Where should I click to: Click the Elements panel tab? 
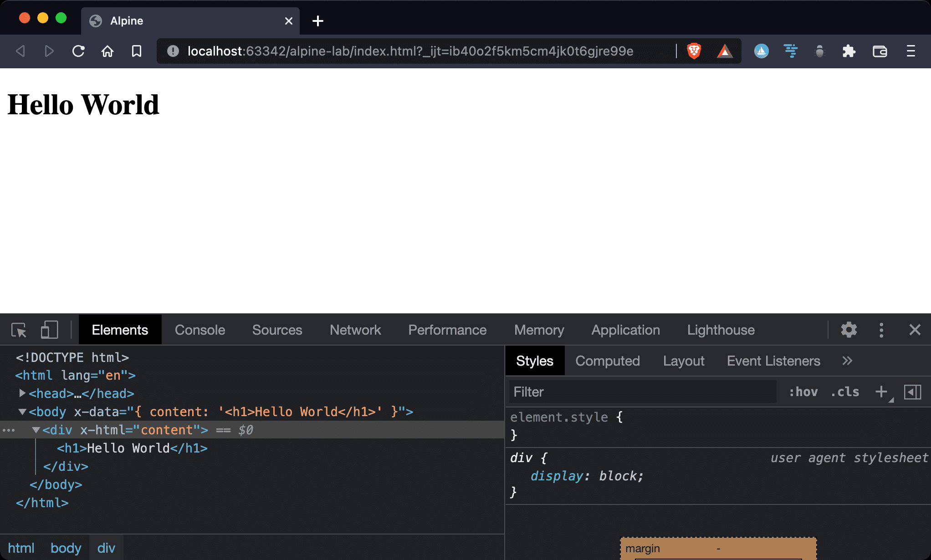(120, 329)
